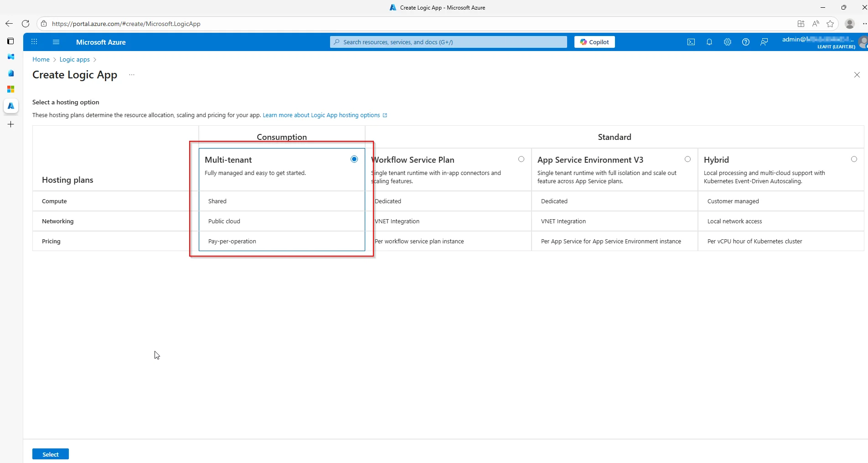Screen dimensions: 868x463
Task: Click the Multi-tenant heading
Action: 228,160
